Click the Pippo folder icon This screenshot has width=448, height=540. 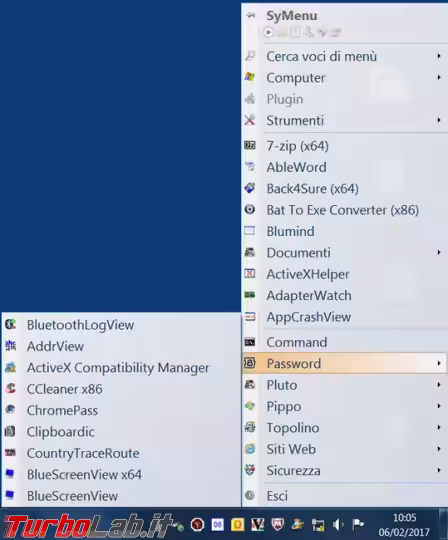click(x=250, y=406)
